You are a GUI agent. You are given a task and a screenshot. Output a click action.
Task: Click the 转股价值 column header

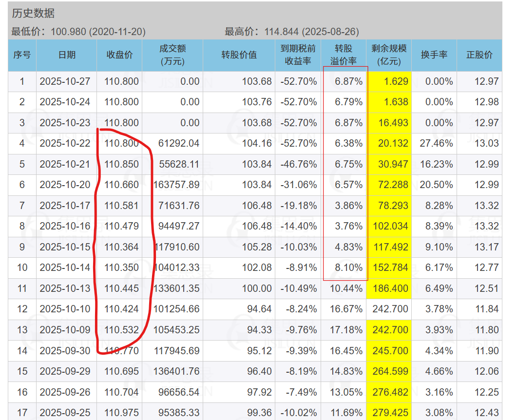pos(239,55)
